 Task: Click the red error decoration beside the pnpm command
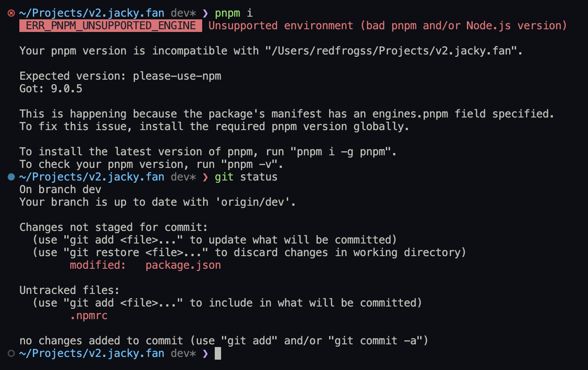coord(11,14)
